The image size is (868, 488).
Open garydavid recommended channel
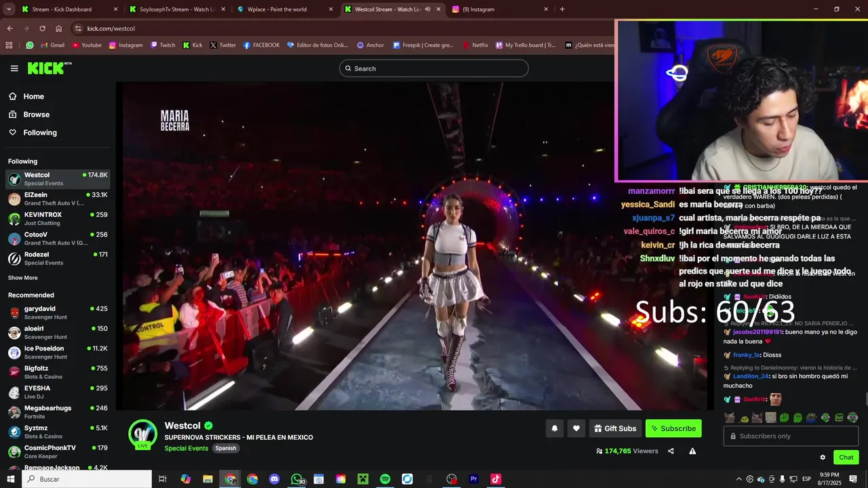58,312
